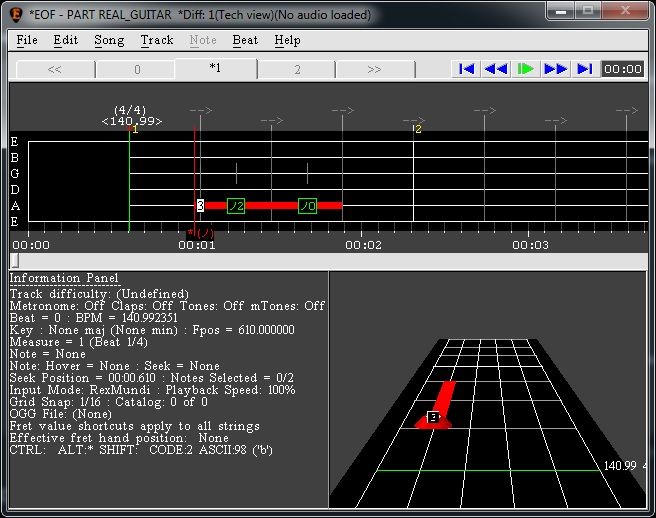Skip to the end of the chart
This screenshot has width=656, height=518.
(x=584, y=69)
